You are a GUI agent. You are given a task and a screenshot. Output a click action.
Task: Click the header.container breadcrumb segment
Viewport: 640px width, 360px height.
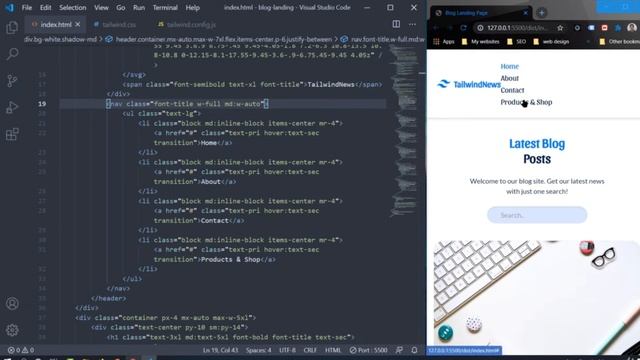coord(224,39)
